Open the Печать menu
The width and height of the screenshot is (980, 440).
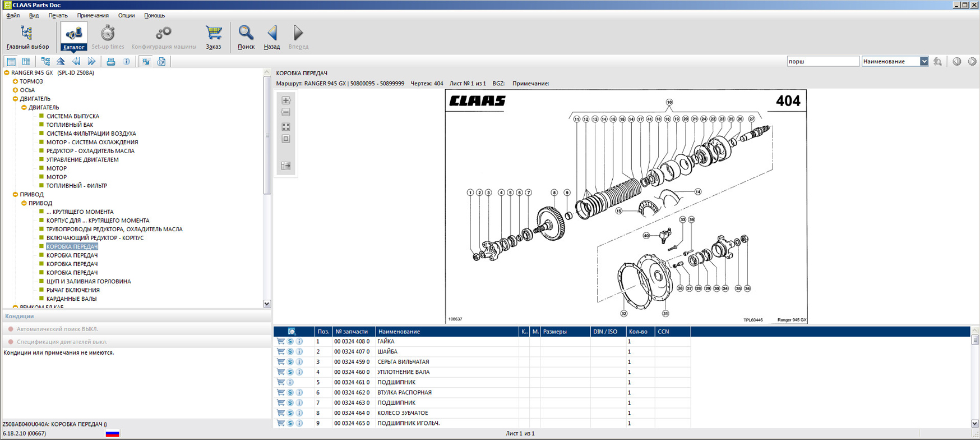(58, 16)
